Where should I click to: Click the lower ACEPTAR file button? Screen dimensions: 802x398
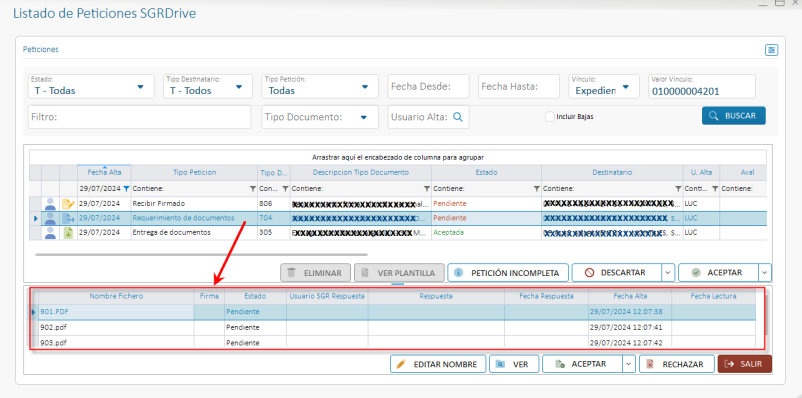click(x=582, y=364)
